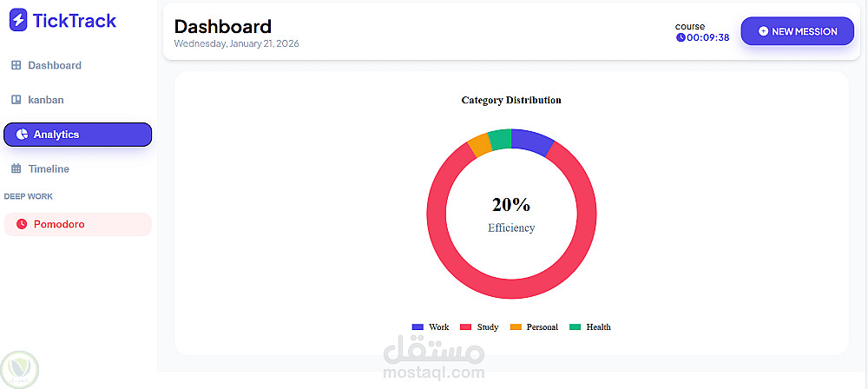Click the Timeline calendar icon
This screenshot has height=389, width=868.
point(16,169)
